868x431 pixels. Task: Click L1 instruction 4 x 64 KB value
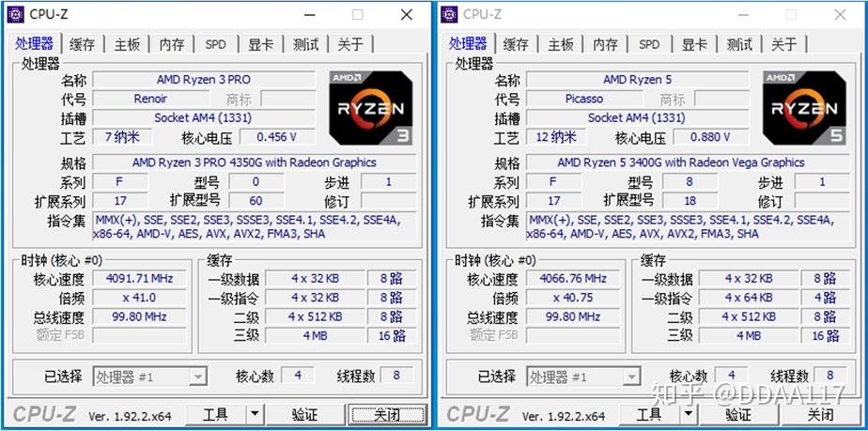(x=749, y=298)
